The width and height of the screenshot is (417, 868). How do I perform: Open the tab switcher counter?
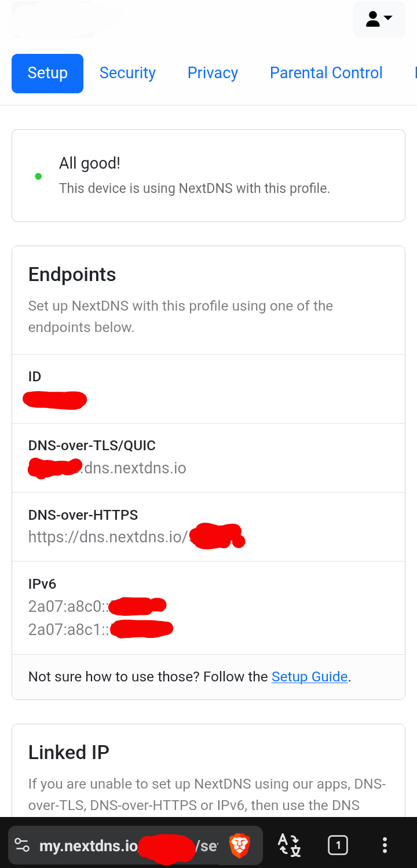(x=338, y=845)
